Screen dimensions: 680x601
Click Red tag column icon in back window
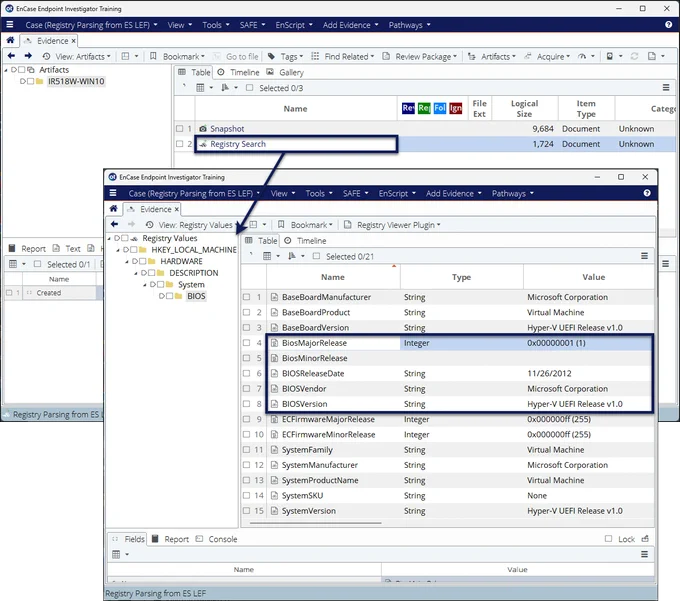click(x=408, y=108)
